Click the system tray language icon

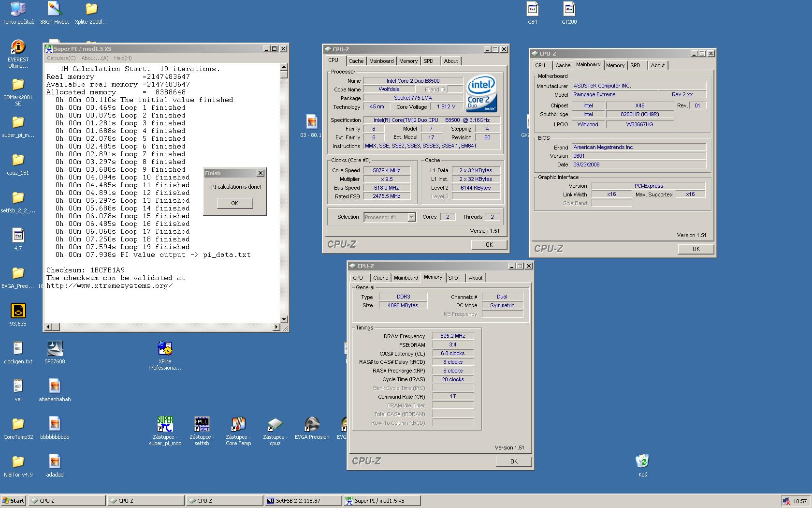(786, 501)
